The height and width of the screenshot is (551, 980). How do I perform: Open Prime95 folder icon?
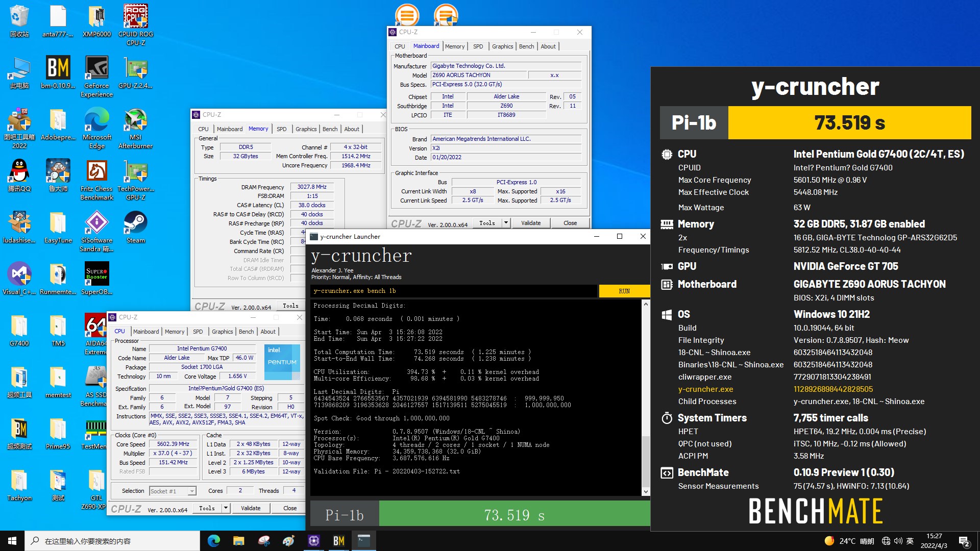[x=58, y=433]
